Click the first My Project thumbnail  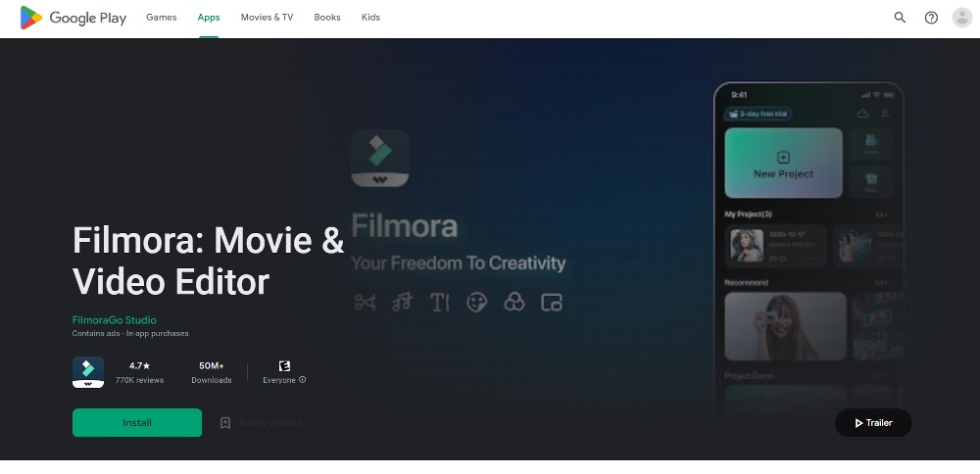click(x=748, y=246)
